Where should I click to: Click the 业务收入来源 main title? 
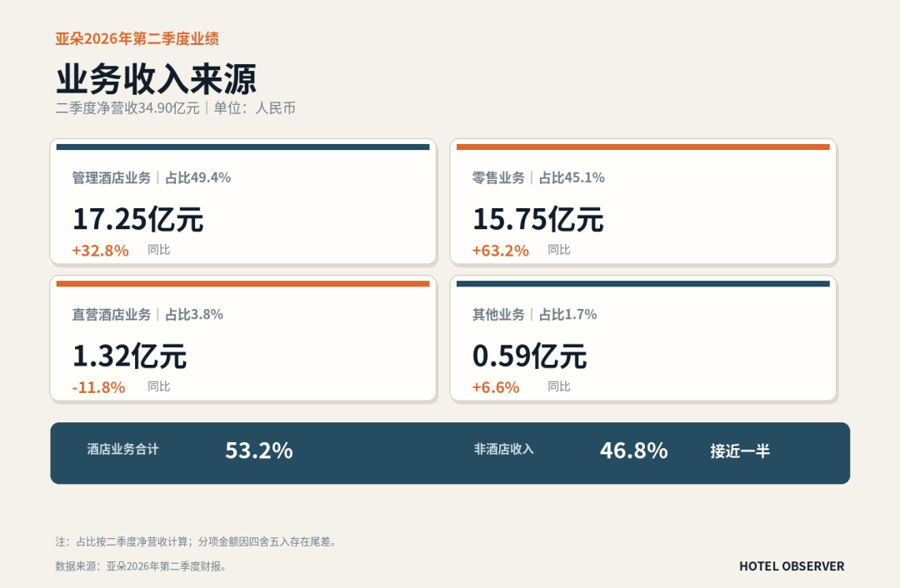click(156, 79)
